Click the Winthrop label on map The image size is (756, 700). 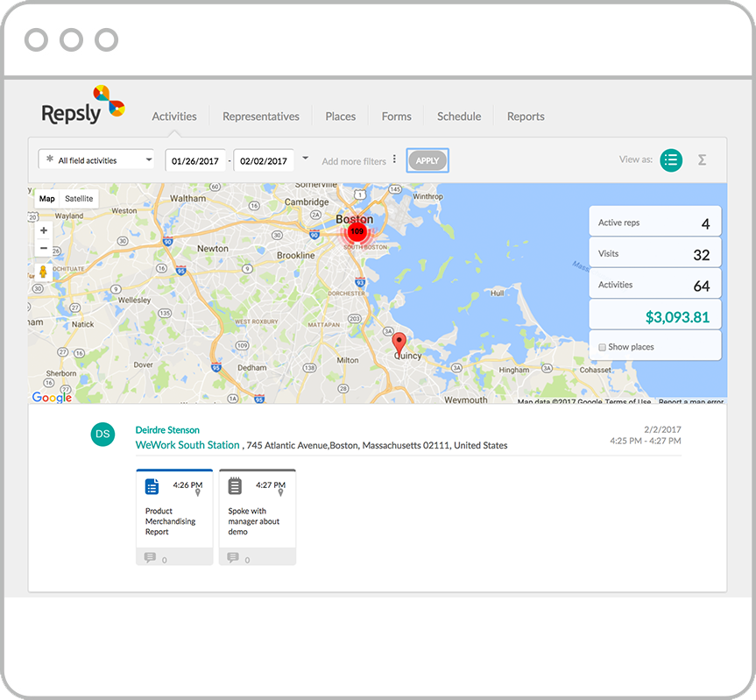[427, 196]
